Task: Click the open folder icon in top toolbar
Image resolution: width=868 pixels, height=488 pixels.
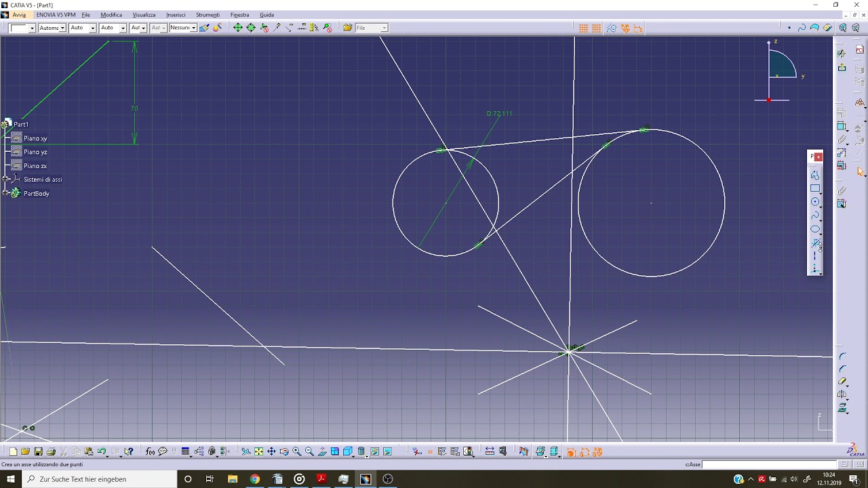Action: (x=348, y=28)
